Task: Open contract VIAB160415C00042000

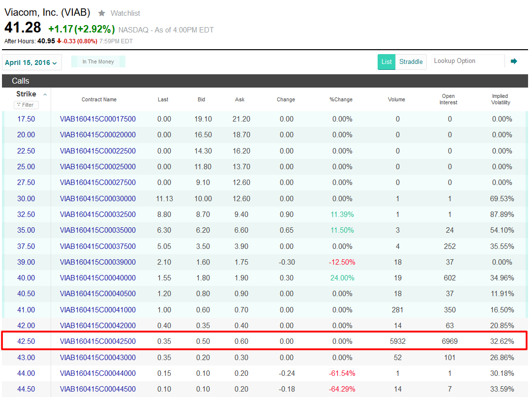Action: click(x=98, y=325)
